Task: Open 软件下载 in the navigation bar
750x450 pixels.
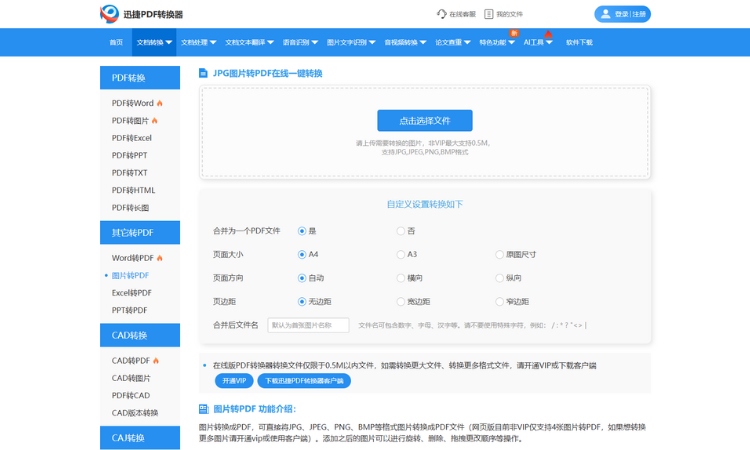Action: click(x=579, y=43)
